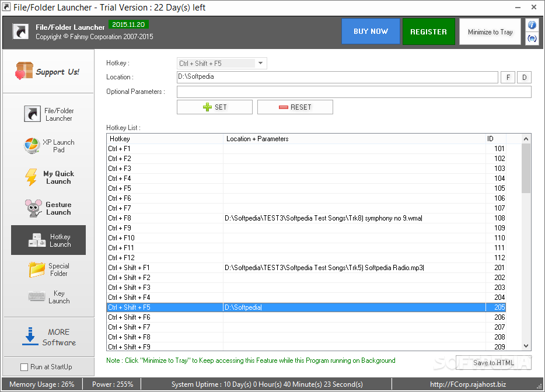The width and height of the screenshot is (545, 392).
Task: Toggle Run at StartUp checkbox
Action: pyautogui.click(x=24, y=367)
